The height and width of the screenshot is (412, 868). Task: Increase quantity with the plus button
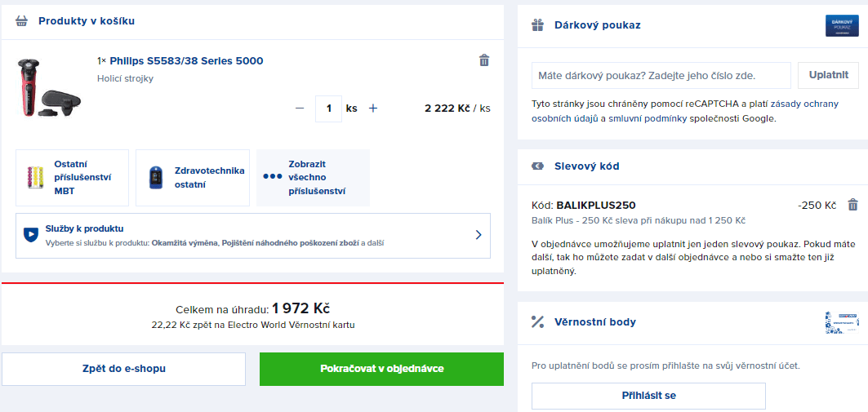pos(373,109)
